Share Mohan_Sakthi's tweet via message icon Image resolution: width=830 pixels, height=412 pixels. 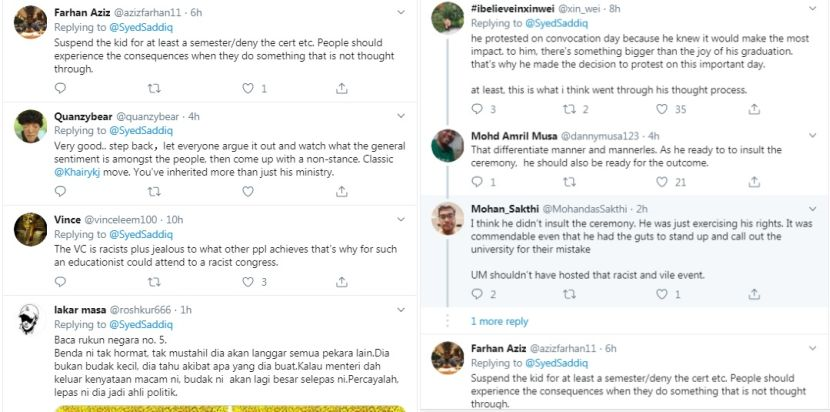742,294
